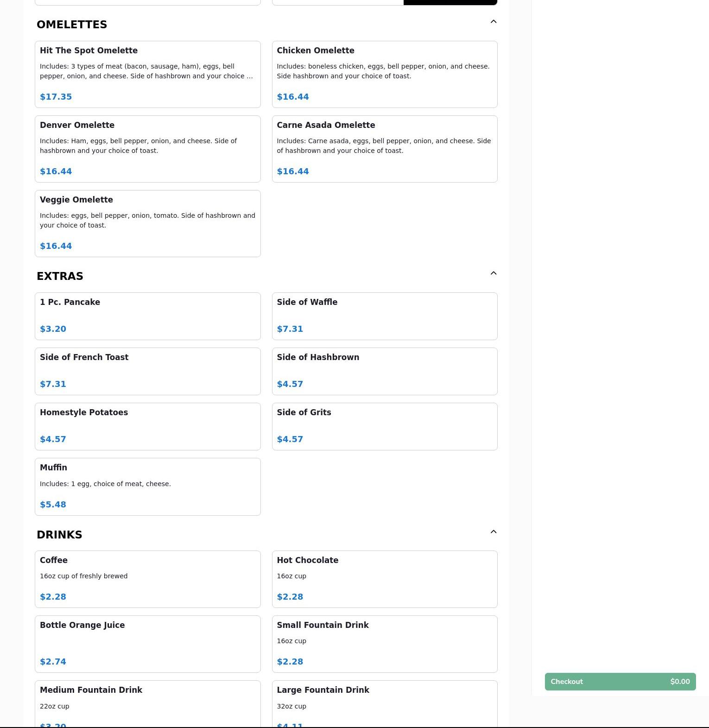Select the Coffee drink
Image resolution: width=709 pixels, height=728 pixels.
tap(147, 579)
